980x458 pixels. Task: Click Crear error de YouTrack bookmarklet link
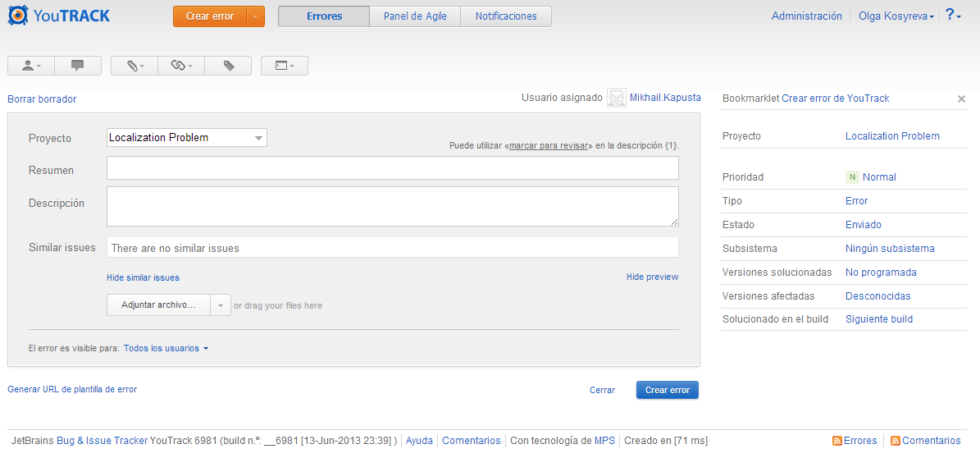tap(836, 98)
